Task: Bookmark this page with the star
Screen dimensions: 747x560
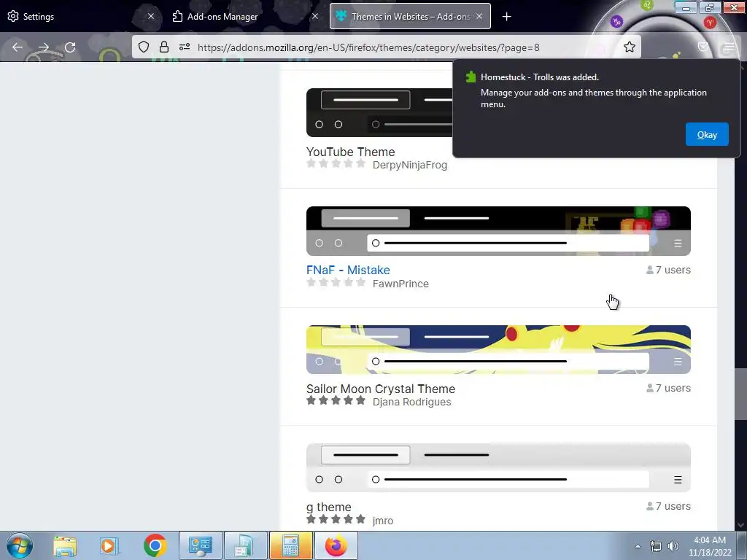Action: tap(630, 47)
